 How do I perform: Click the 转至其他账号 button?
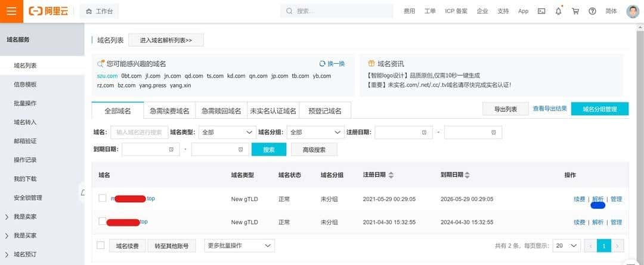(x=172, y=246)
